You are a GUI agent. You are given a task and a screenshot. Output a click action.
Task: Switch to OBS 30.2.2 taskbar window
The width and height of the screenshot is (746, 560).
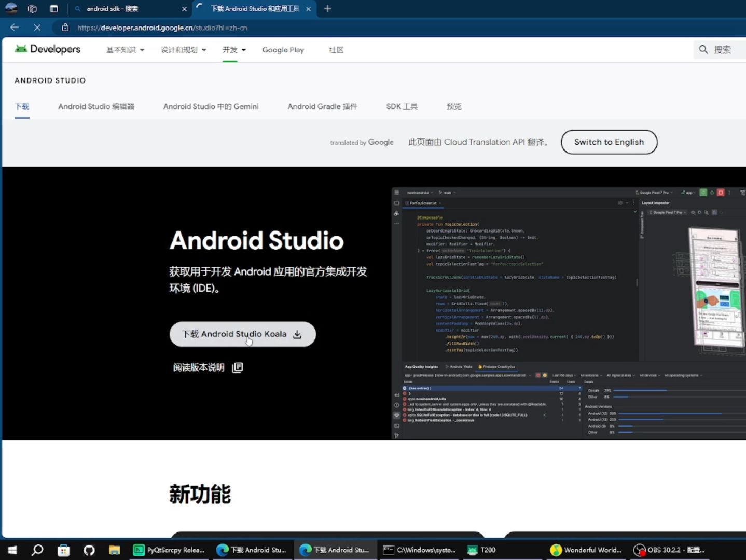tap(669, 550)
